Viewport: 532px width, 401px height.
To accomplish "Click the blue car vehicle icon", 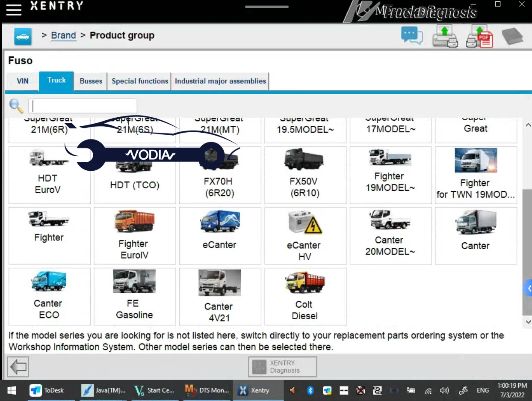I will (23, 36).
